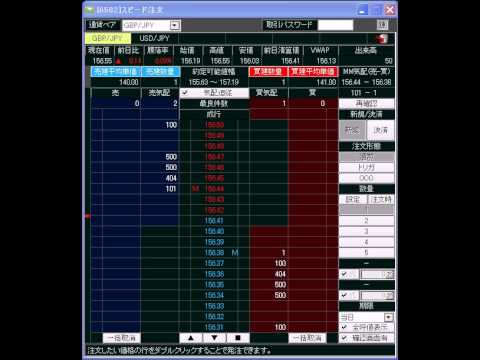Choose the OCO order type

tap(366, 178)
